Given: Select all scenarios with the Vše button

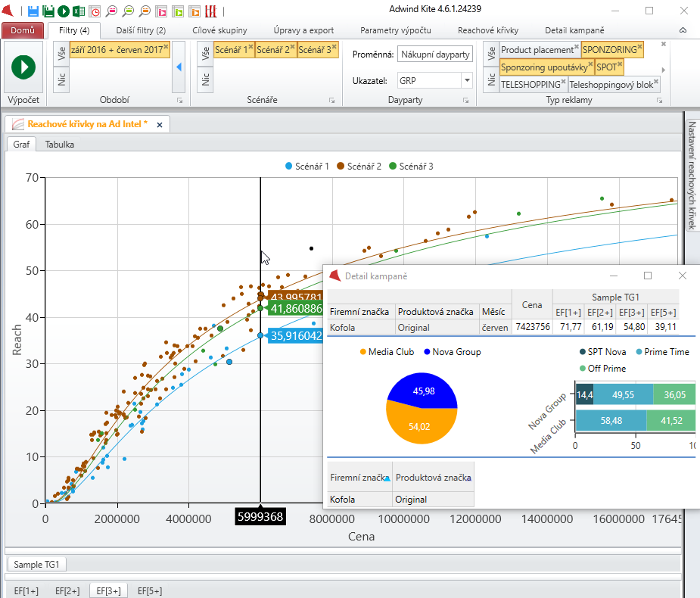Looking at the screenshot, I should coord(204,52).
